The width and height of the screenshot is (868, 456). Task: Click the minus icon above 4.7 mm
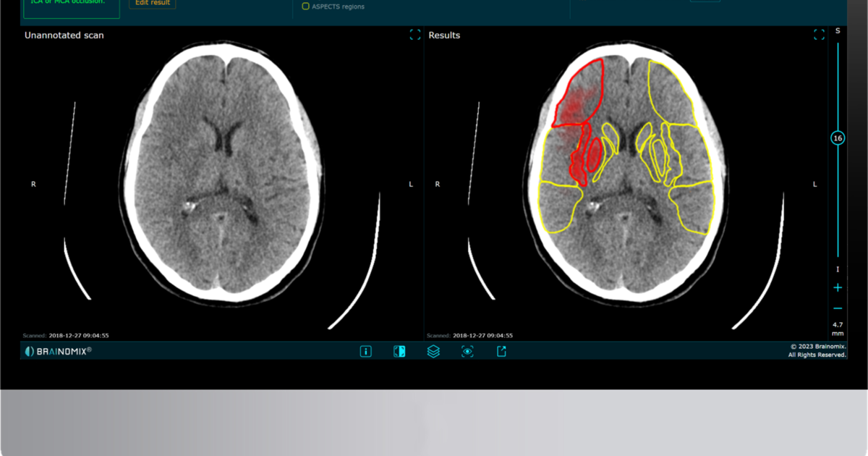tap(838, 308)
